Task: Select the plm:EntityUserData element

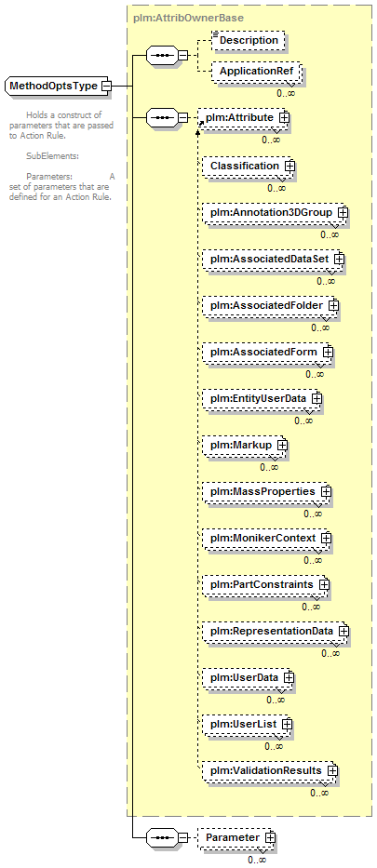Action: pyautogui.click(x=262, y=398)
